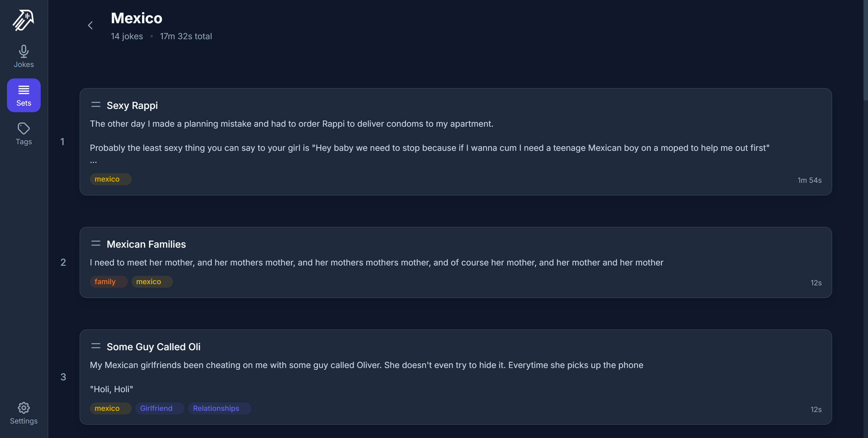This screenshot has height=438, width=868.
Task: Click the page vertical scrollbar
Action: coord(865,51)
